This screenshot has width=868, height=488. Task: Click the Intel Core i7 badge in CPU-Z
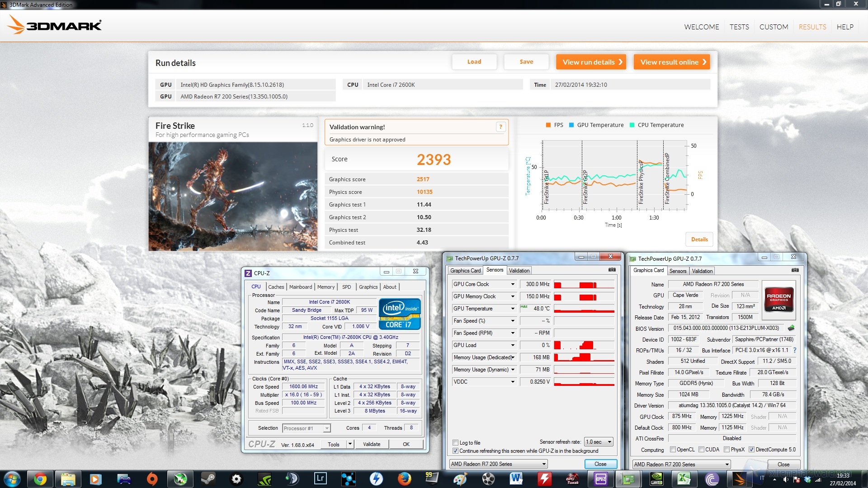(400, 314)
